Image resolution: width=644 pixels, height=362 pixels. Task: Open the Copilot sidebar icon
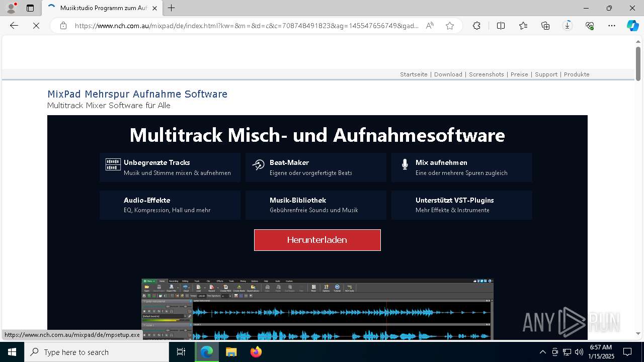coord(632,26)
